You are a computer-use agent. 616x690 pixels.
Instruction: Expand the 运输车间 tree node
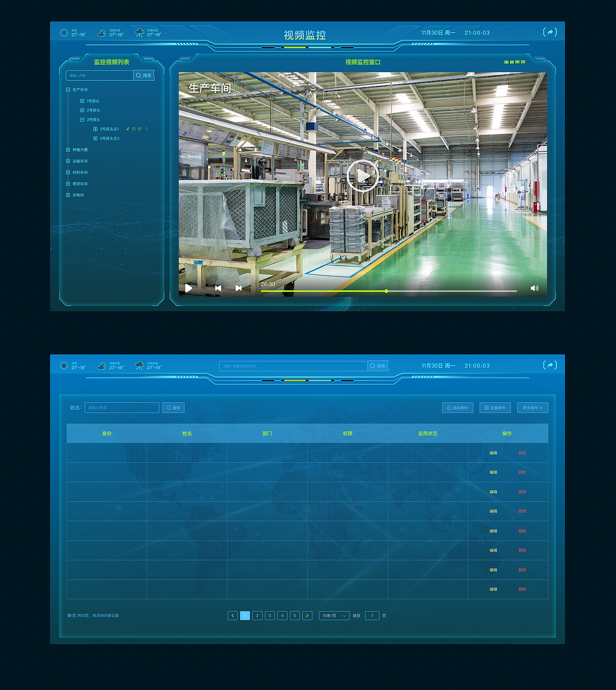(x=68, y=161)
